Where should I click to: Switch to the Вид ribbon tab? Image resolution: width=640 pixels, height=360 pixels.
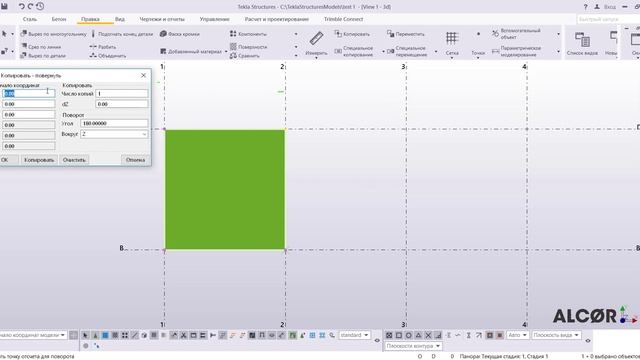click(120, 19)
